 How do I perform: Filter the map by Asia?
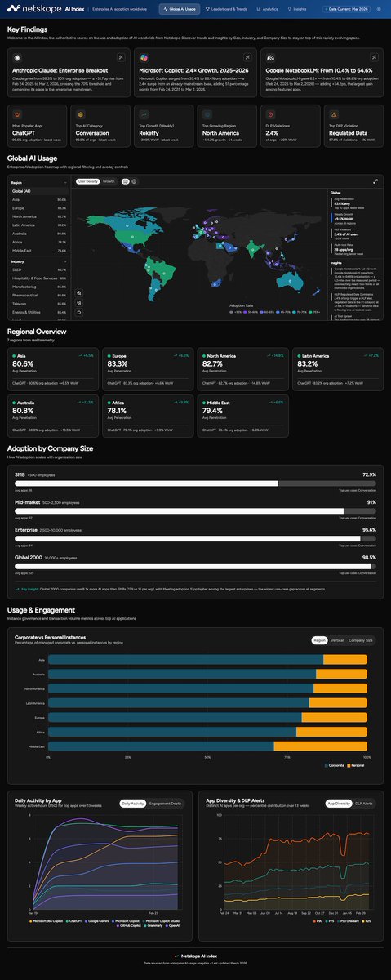pos(39,199)
